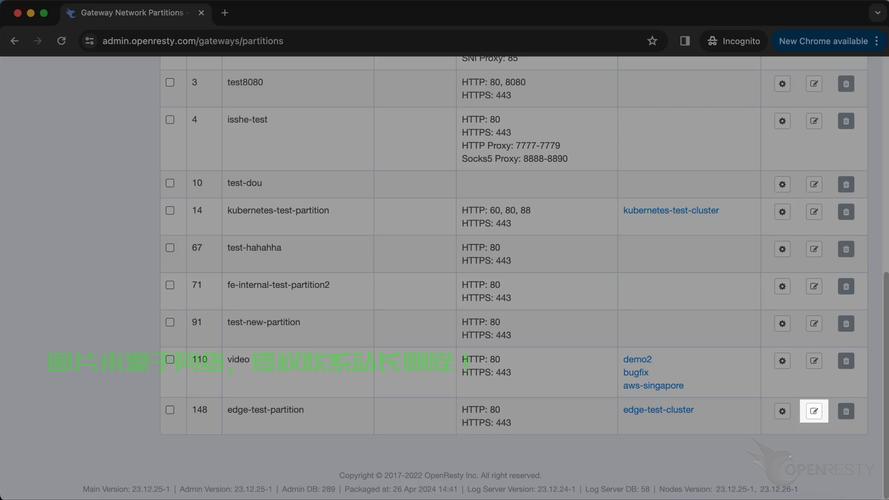Edit the test8080 partition

click(x=814, y=84)
